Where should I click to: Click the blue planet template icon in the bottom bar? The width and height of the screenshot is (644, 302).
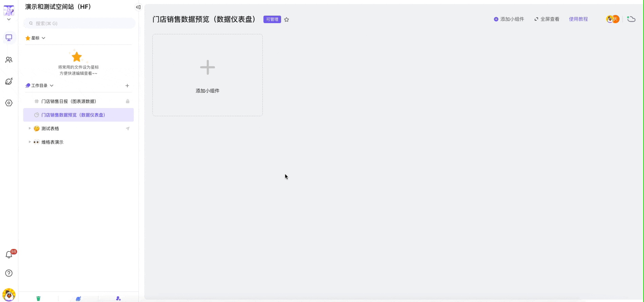pos(78,298)
